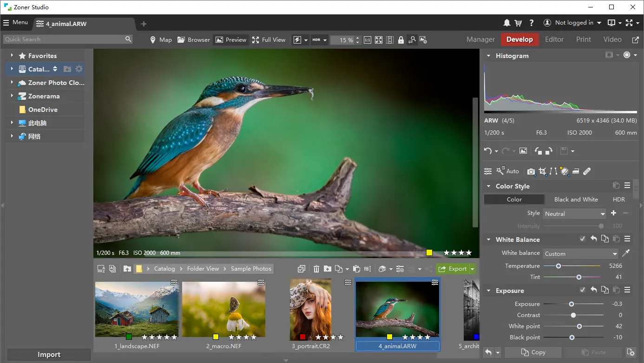Image resolution: width=644 pixels, height=363 pixels.
Task: Click the Import button
Action: tap(49, 355)
